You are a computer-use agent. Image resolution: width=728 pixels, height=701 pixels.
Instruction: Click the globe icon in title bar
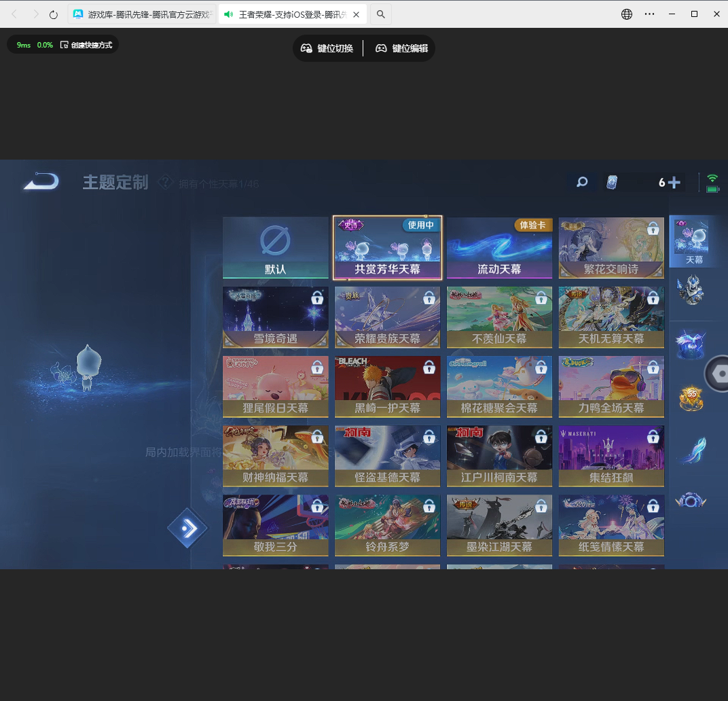click(627, 14)
